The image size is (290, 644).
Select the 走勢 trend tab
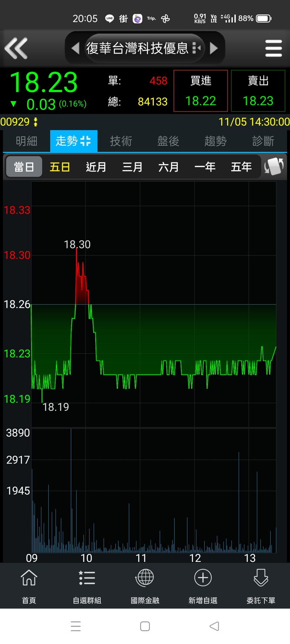(74, 141)
